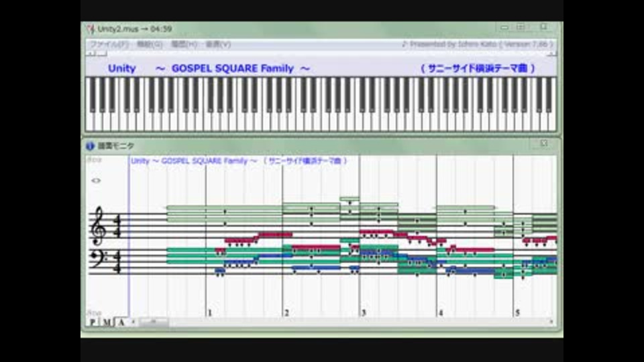This screenshot has width=644, height=362.
Task: Click the monitor scrollbar right arrow
Action: [x=551, y=322]
